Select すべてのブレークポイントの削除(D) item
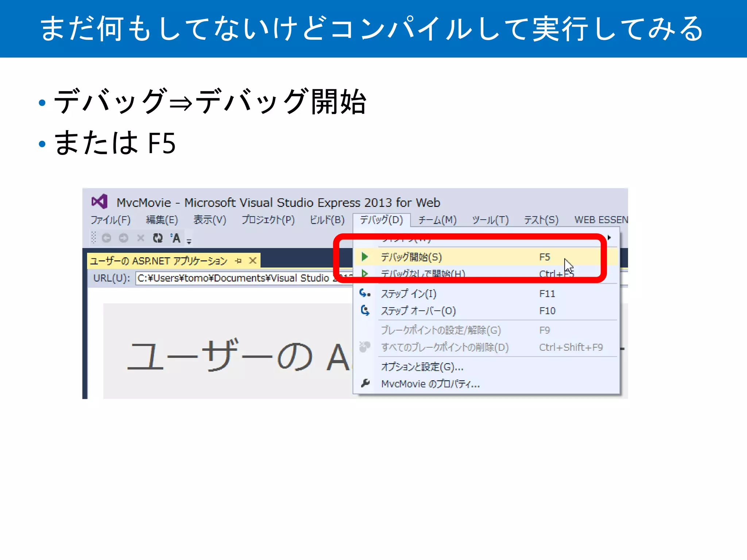 click(x=487, y=347)
